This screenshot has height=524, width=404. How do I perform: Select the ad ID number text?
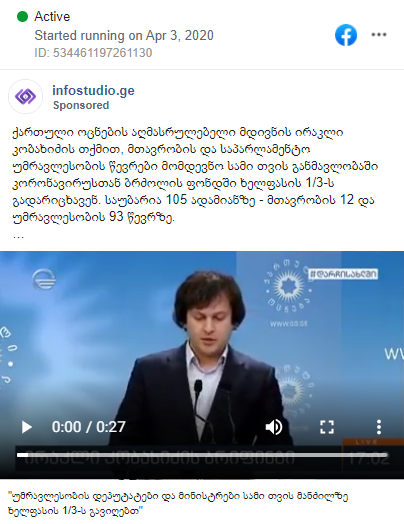[102, 53]
